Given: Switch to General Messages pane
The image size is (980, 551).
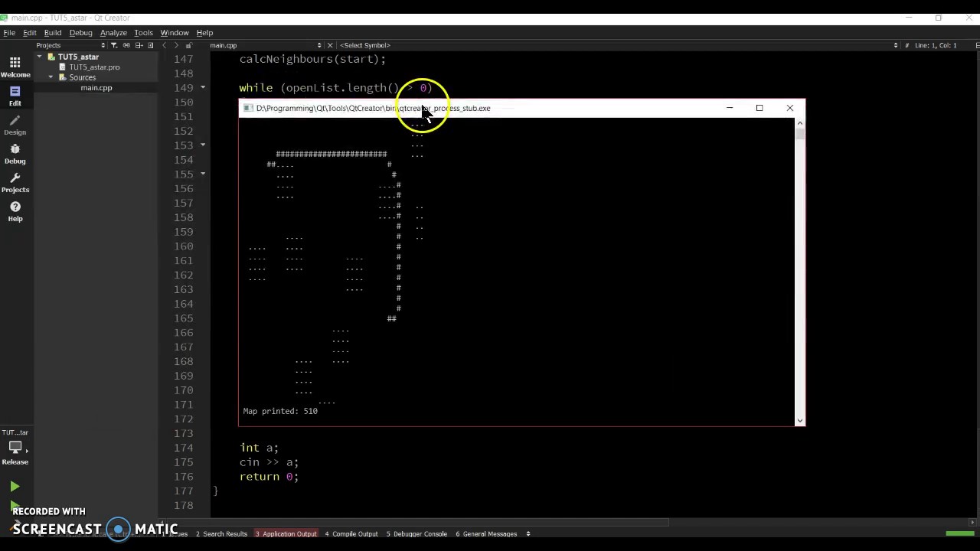Looking at the screenshot, I should click(486, 533).
